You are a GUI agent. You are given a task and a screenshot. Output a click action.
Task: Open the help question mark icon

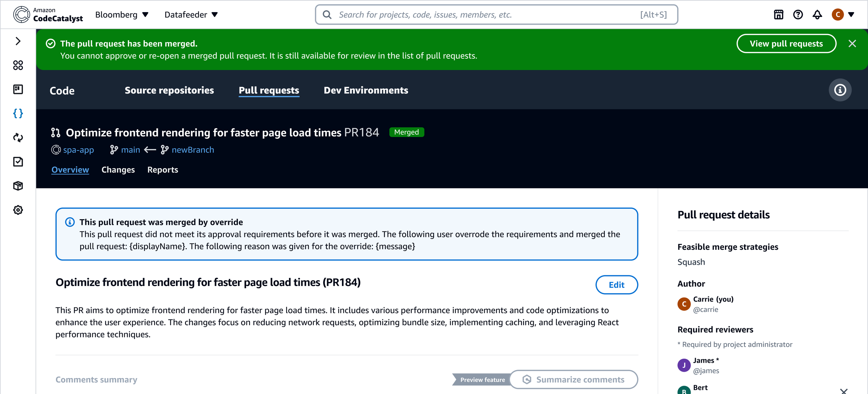[798, 15]
